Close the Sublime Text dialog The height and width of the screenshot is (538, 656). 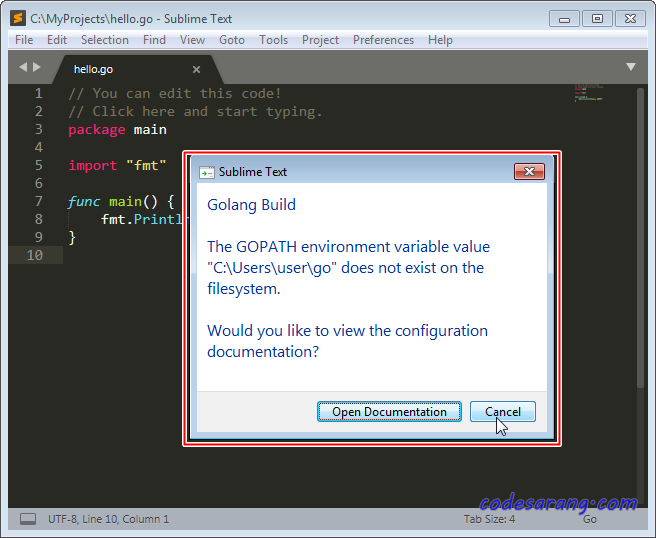click(x=529, y=172)
